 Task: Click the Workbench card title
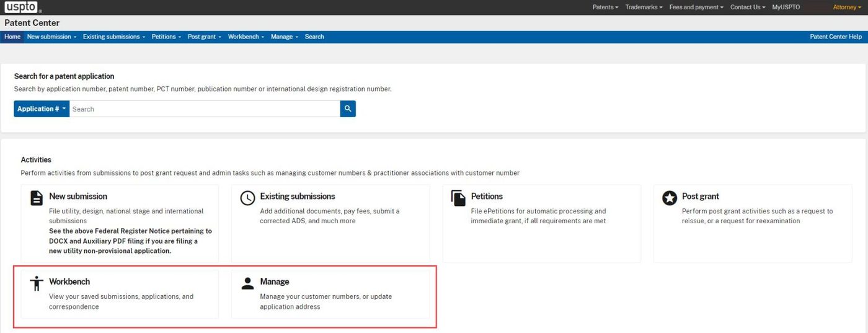[x=69, y=282]
